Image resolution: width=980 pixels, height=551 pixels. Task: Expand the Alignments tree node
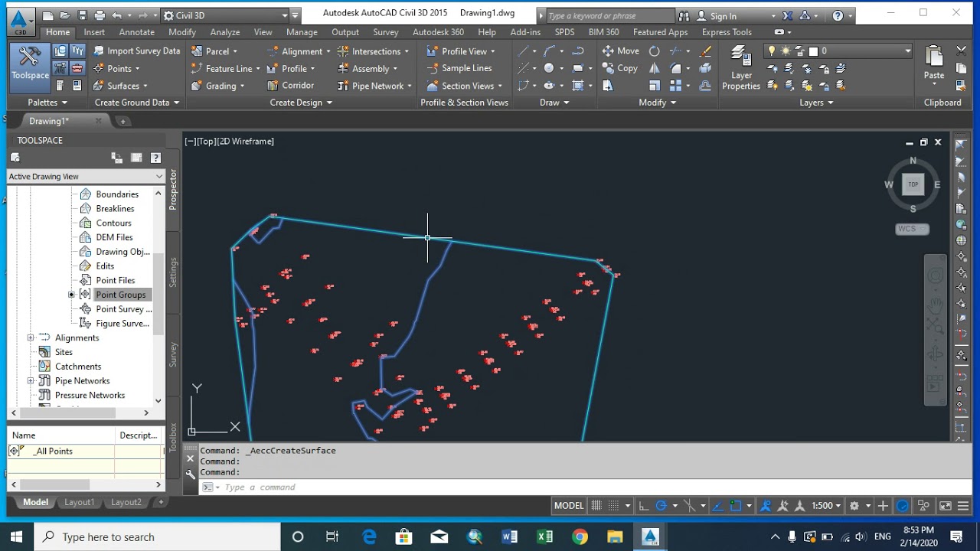point(31,337)
